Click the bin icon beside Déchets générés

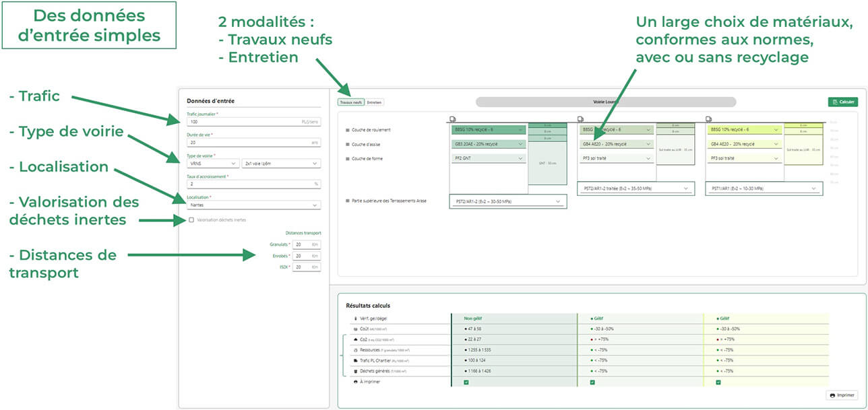pyautogui.click(x=356, y=371)
